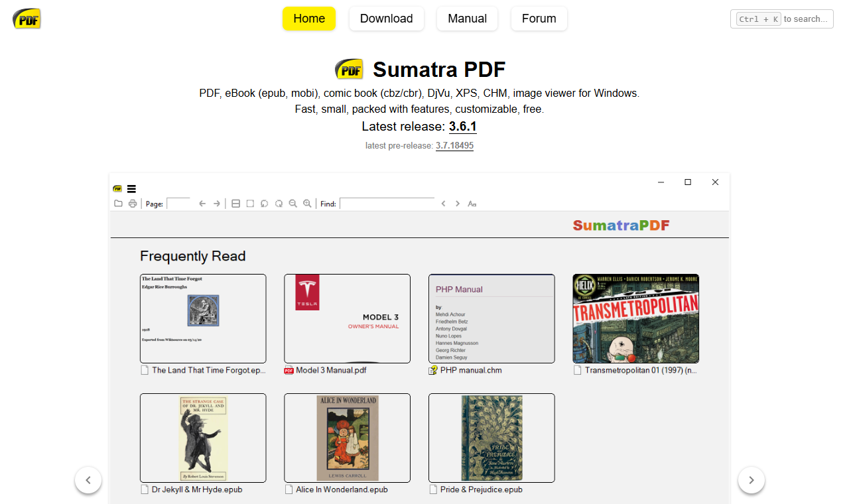Screen dimensions: 849x504
Task: Click the Ctrl + K search box
Action: pos(782,19)
